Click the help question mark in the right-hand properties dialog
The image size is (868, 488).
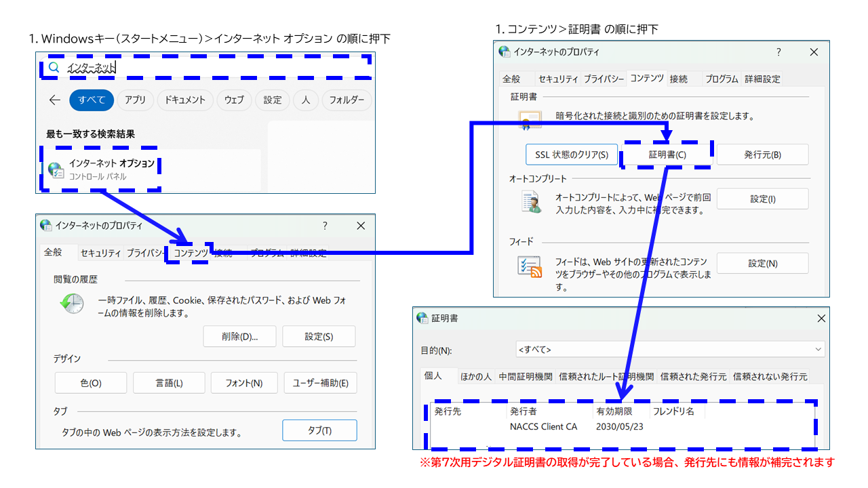click(778, 52)
